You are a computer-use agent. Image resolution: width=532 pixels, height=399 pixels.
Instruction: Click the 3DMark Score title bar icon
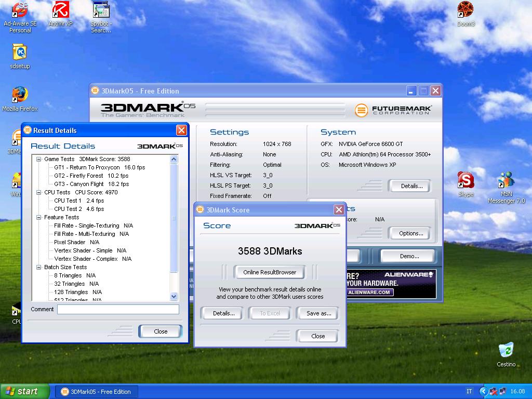pos(200,210)
